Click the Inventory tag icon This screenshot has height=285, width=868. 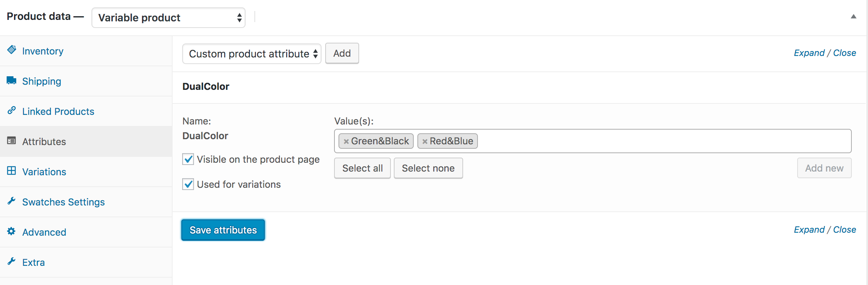point(12,50)
